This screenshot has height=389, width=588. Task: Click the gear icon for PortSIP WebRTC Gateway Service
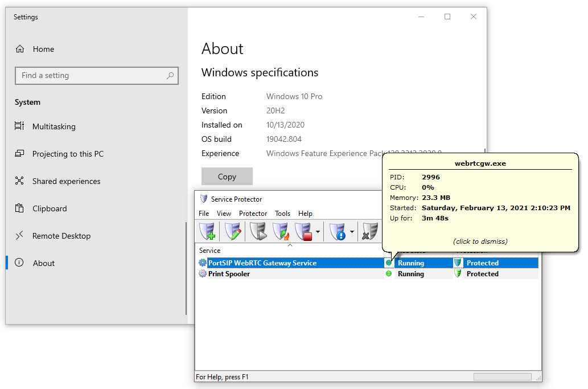tap(203, 263)
